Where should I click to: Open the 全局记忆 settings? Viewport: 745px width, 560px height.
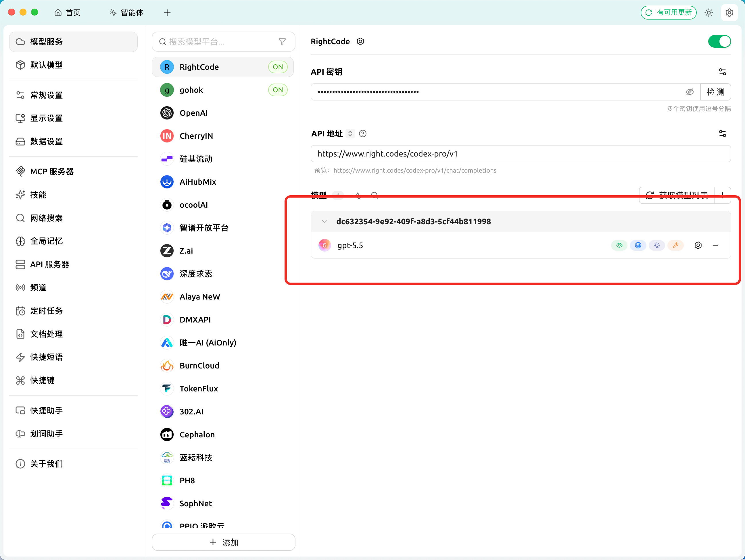tap(73, 241)
